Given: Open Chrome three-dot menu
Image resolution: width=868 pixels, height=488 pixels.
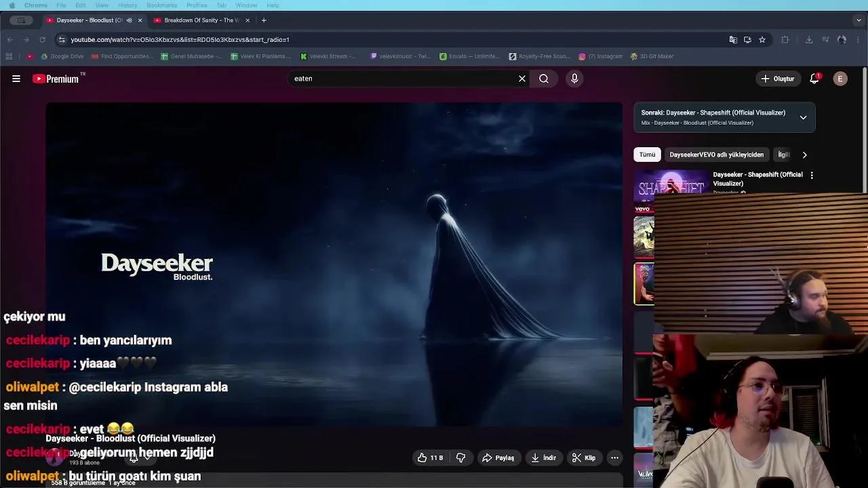Looking at the screenshot, I should click(x=859, y=39).
